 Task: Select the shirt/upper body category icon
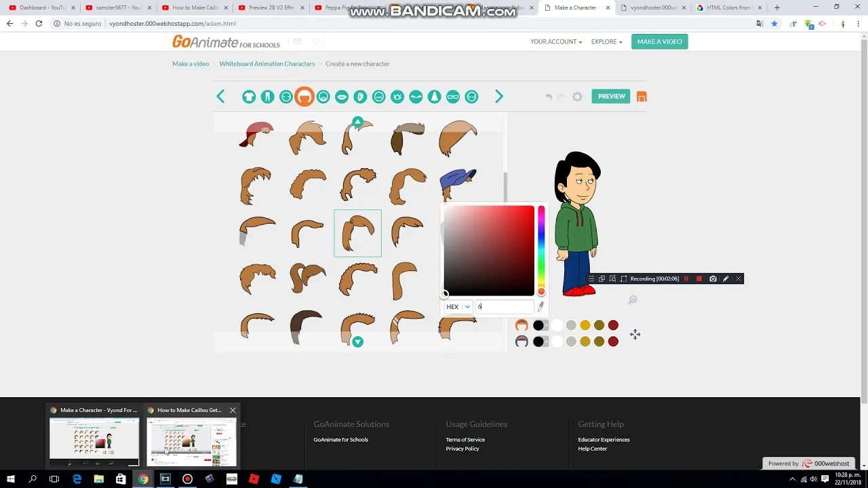click(x=249, y=97)
